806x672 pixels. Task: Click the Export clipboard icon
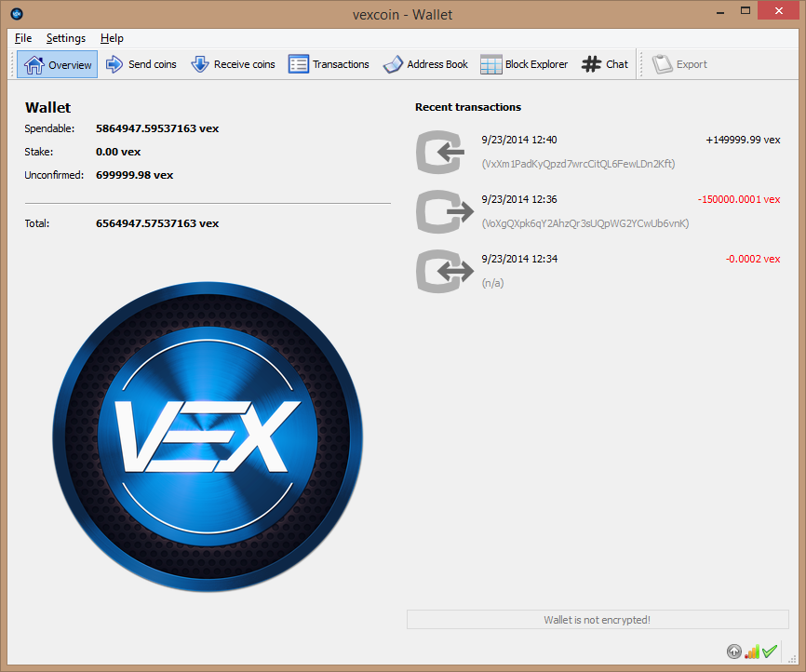click(x=662, y=64)
